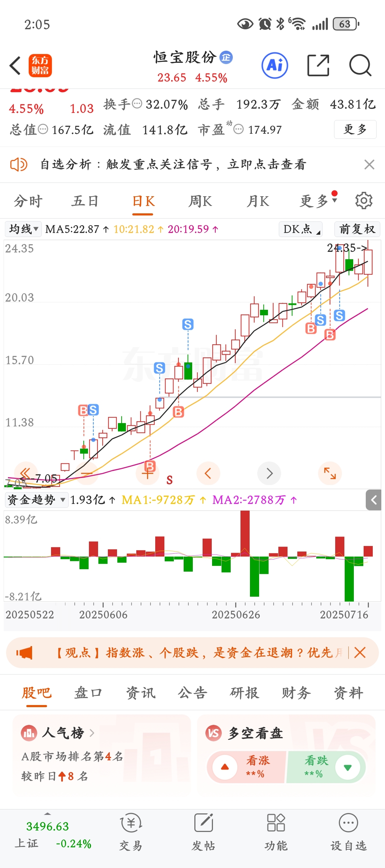
Task: Tap the VS 多空看盘 icon
Action: pyautogui.click(x=214, y=733)
